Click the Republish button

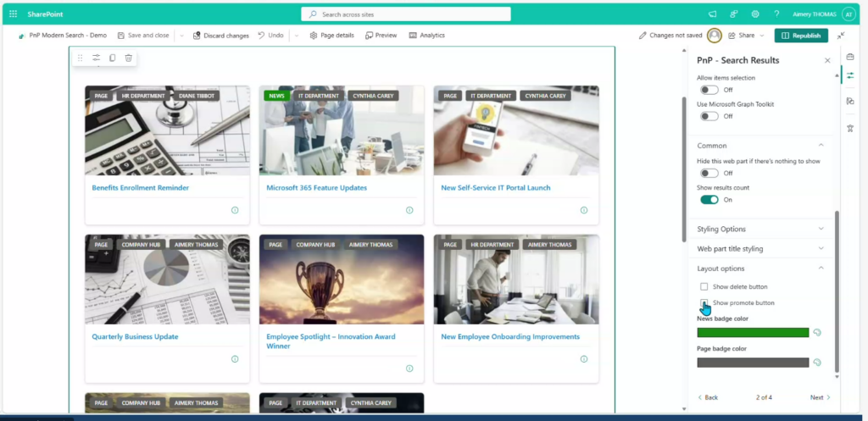tap(801, 36)
